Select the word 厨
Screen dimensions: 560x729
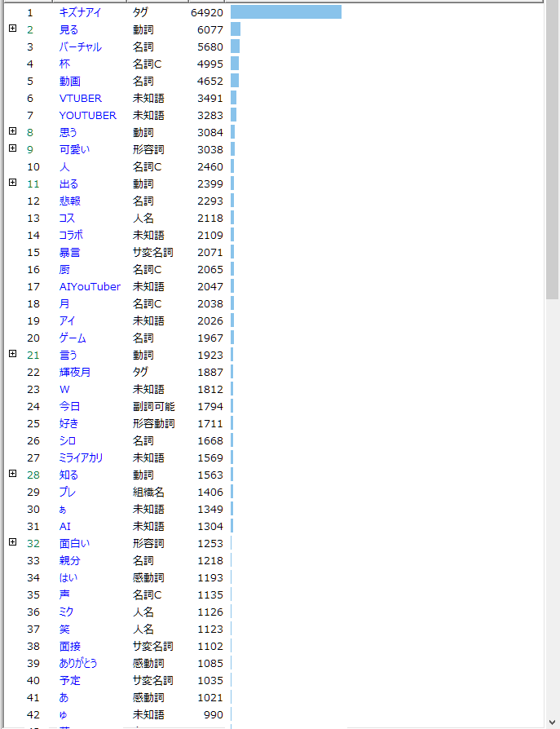click(64, 270)
